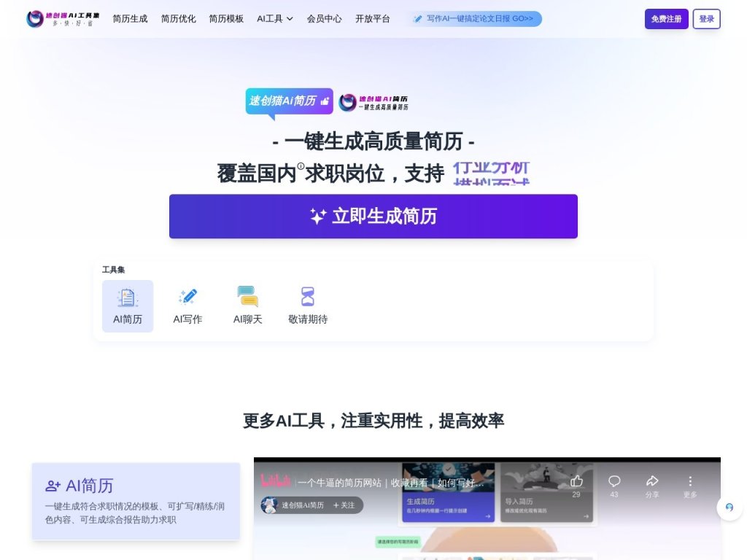Click the 导入简历 card in the video
The height and width of the screenshot is (560, 747).
coord(547,492)
